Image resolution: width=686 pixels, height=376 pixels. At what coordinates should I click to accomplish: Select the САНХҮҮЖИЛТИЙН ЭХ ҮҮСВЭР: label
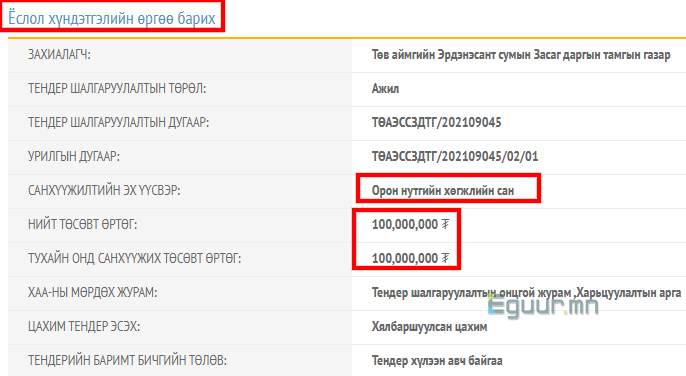tap(104, 190)
